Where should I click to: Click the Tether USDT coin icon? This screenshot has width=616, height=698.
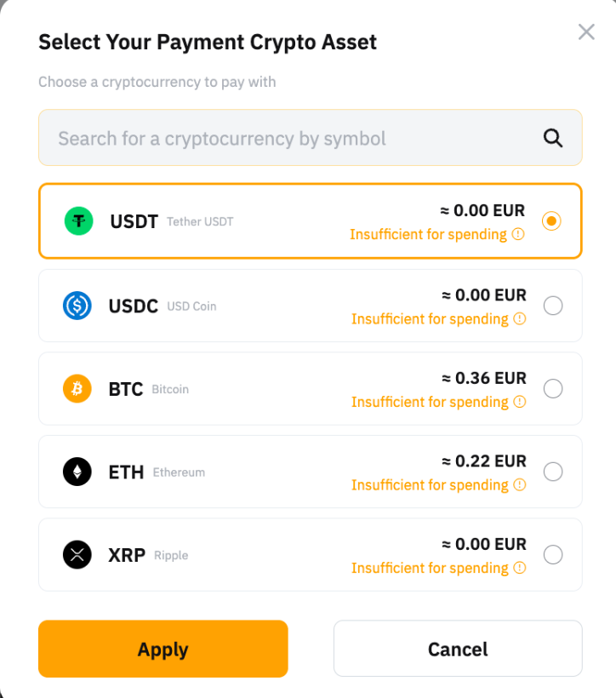79,221
